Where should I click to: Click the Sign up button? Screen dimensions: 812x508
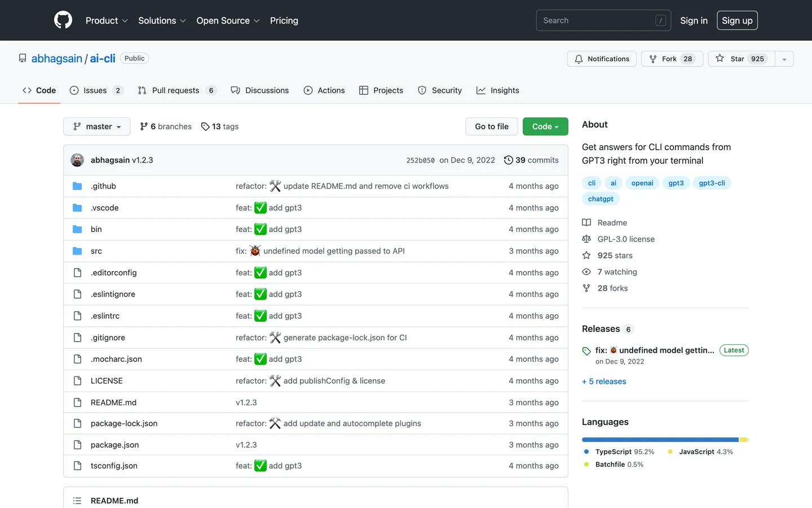[x=737, y=20]
